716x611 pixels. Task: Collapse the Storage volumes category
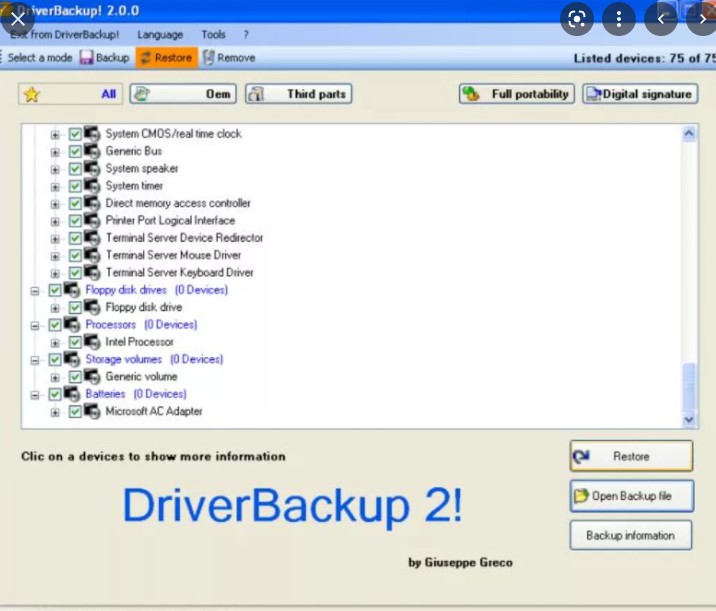click(35, 360)
